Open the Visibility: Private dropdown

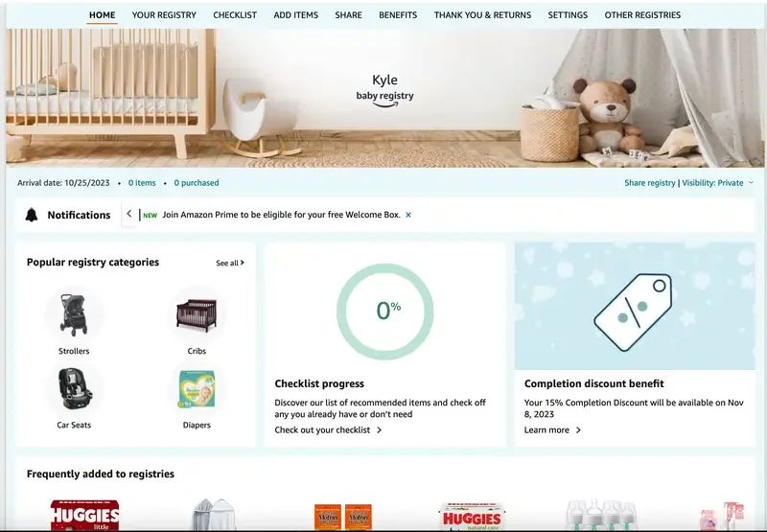pyautogui.click(x=717, y=183)
